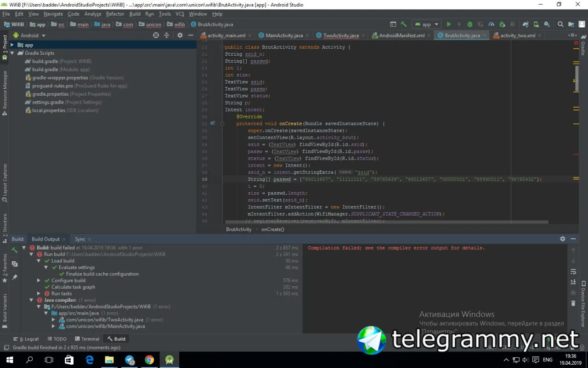The height and width of the screenshot is (368, 588).
Task: Switch to the TwoActivity.java editor tab
Action: [x=341, y=35]
